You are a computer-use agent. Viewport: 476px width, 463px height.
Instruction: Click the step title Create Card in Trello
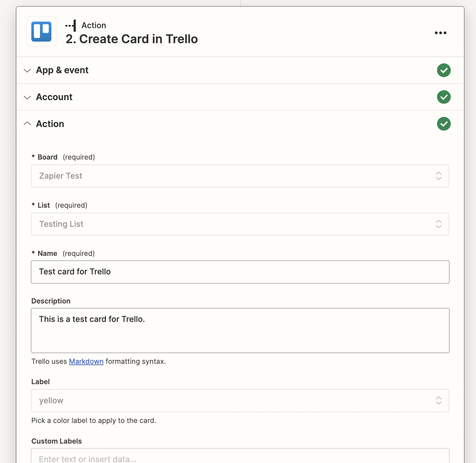(132, 39)
